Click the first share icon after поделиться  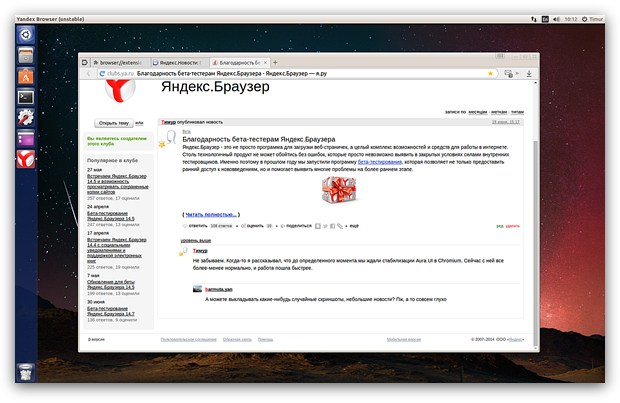point(318,226)
